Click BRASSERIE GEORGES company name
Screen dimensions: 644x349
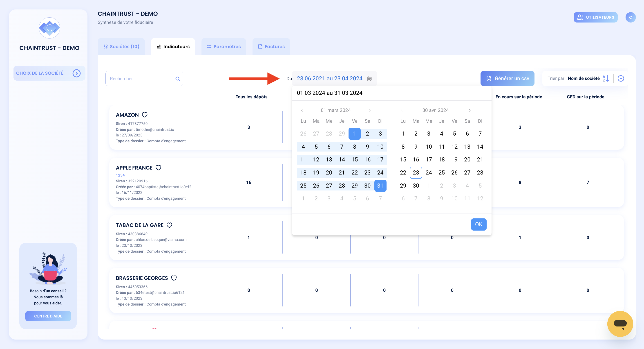(142, 278)
